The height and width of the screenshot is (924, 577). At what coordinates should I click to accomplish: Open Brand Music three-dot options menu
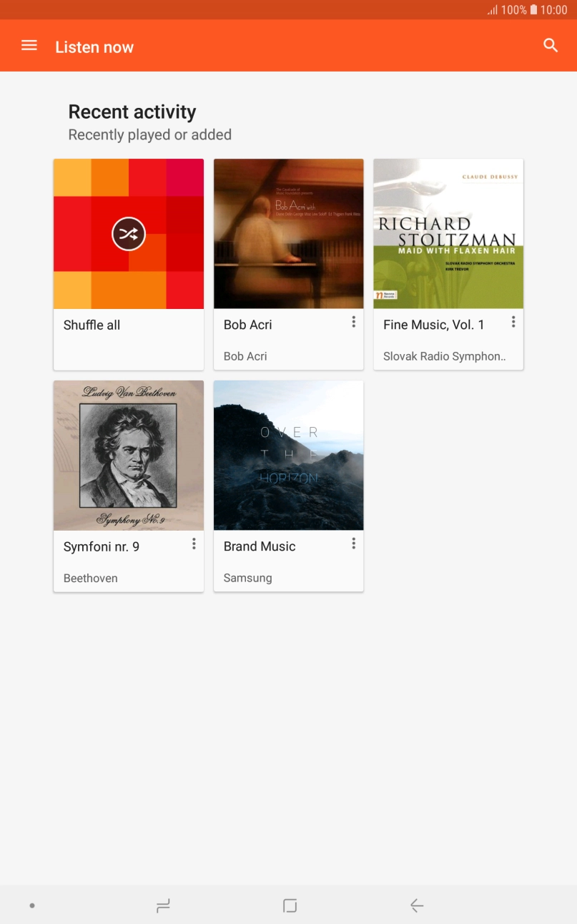coord(353,544)
